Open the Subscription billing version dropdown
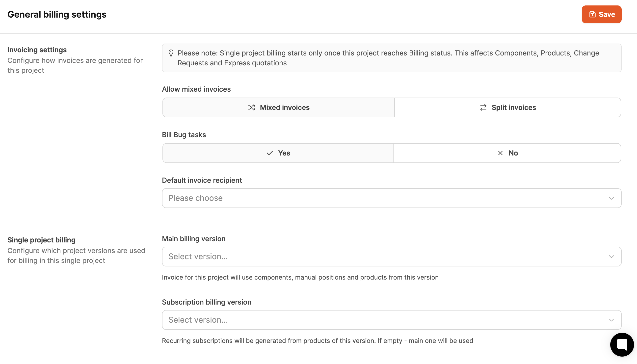This screenshot has width=637, height=364. coord(392,320)
